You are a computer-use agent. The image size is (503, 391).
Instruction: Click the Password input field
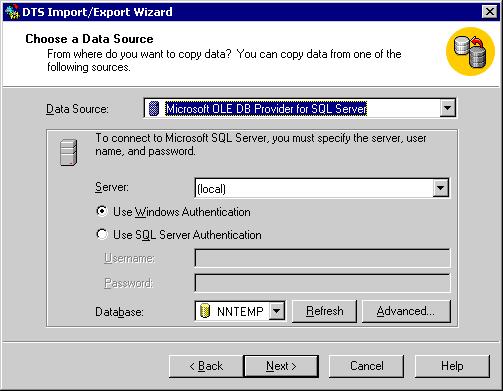[x=322, y=283]
